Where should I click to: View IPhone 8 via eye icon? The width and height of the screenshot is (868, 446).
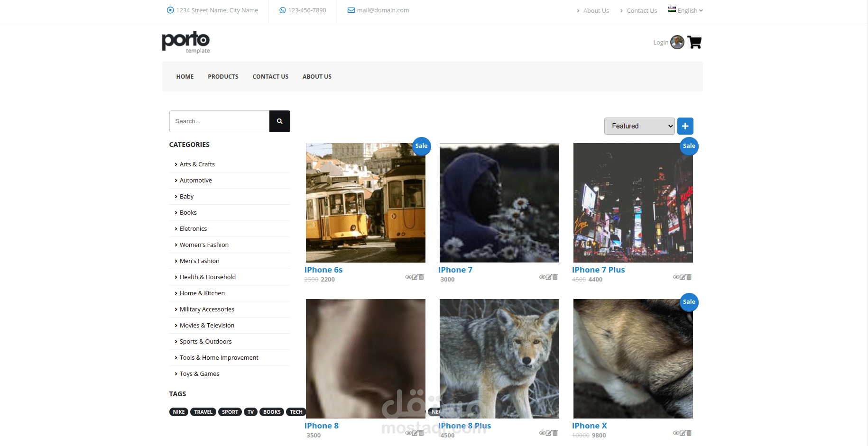(x=408, y=433)
